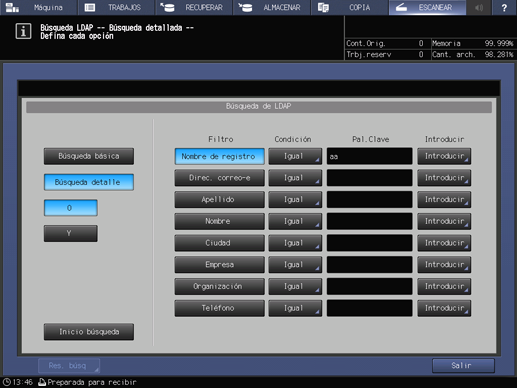
Task: Choose the Y (and) operator
Action: point(71,233)
